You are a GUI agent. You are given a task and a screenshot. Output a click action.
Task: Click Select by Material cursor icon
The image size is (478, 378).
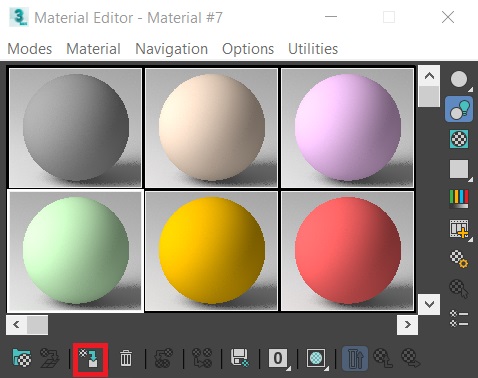(459, 288)
